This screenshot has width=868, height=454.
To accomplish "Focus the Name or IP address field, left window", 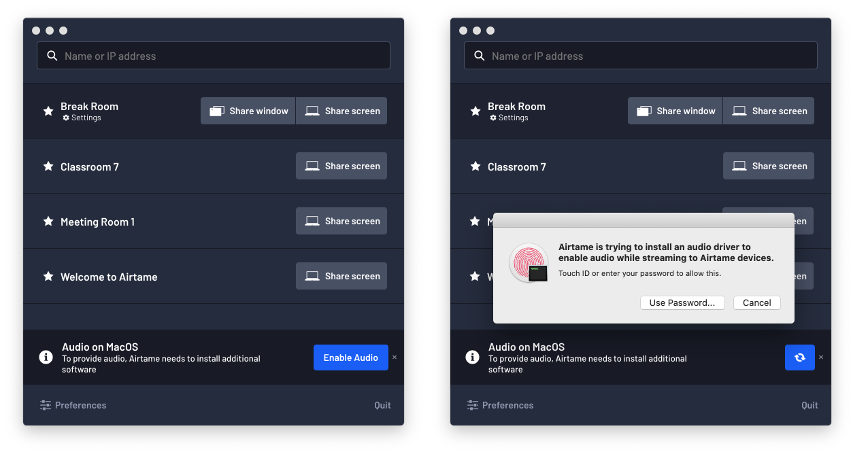I will pos(214,56).
